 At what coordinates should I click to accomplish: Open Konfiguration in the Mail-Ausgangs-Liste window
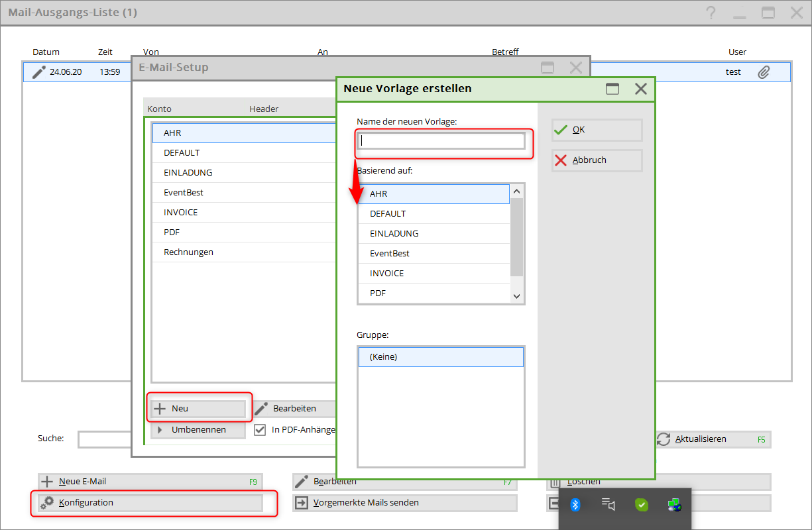pos(150,503)
